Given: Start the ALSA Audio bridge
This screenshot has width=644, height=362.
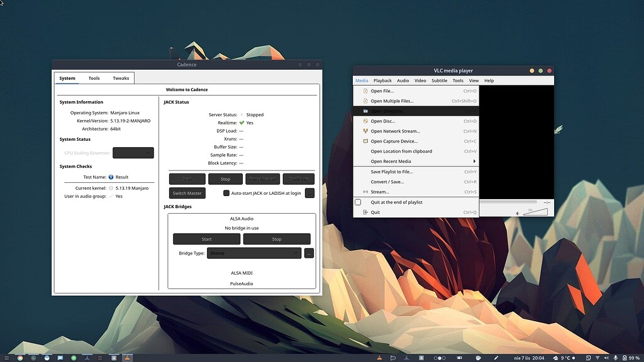Looking at the screenshot, I should (206, 239).
